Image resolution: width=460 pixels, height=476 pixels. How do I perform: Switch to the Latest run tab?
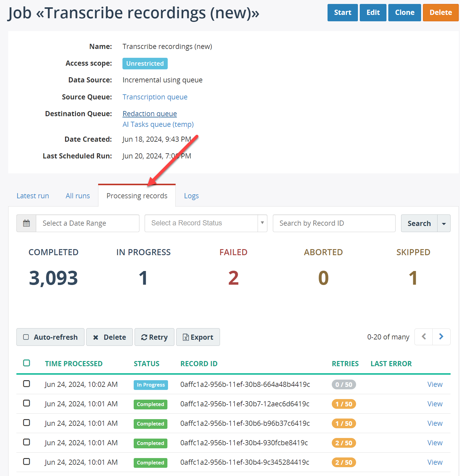pos(33,196)
